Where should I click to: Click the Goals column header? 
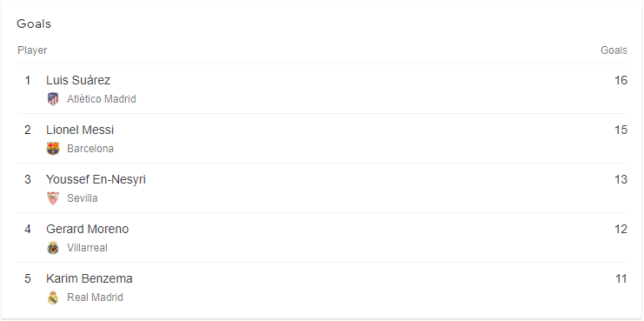click(614, 50)
